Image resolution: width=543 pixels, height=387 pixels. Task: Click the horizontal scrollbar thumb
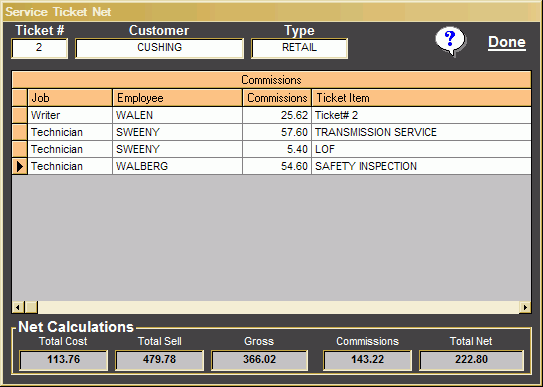(31, 307)
